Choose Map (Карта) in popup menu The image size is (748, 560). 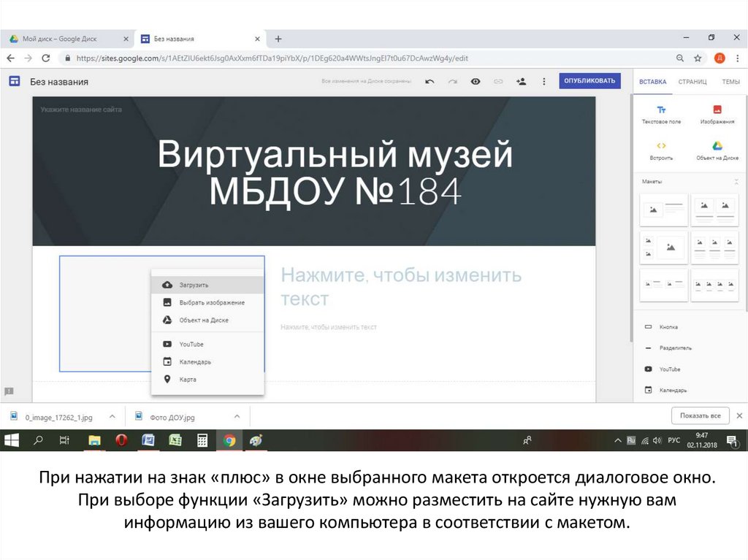coord(207,379)
